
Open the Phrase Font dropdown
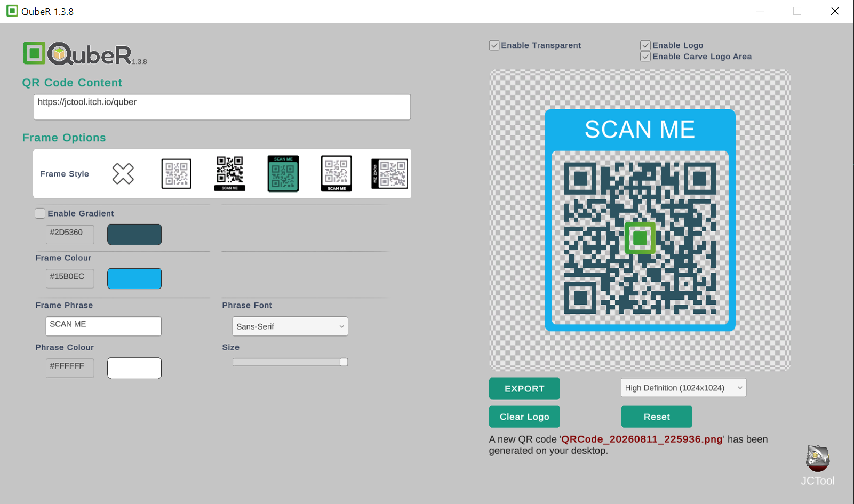point(290,326)
